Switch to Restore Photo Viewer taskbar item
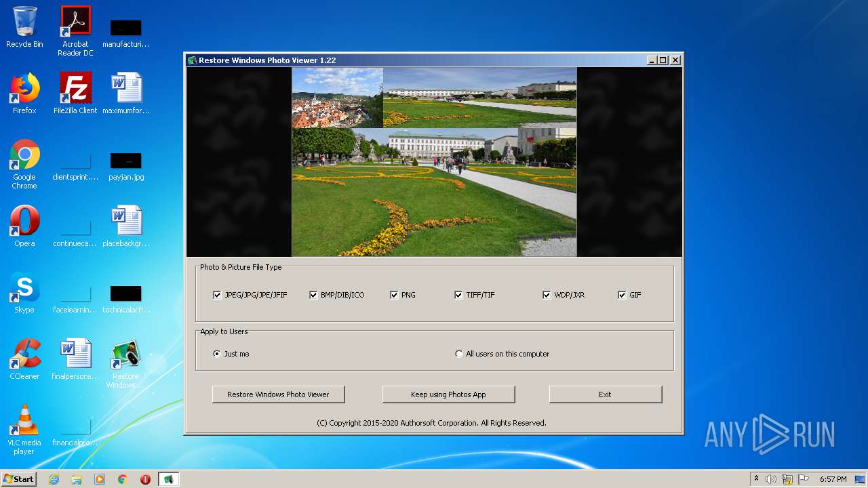868x488 pixels. (168, 479)
